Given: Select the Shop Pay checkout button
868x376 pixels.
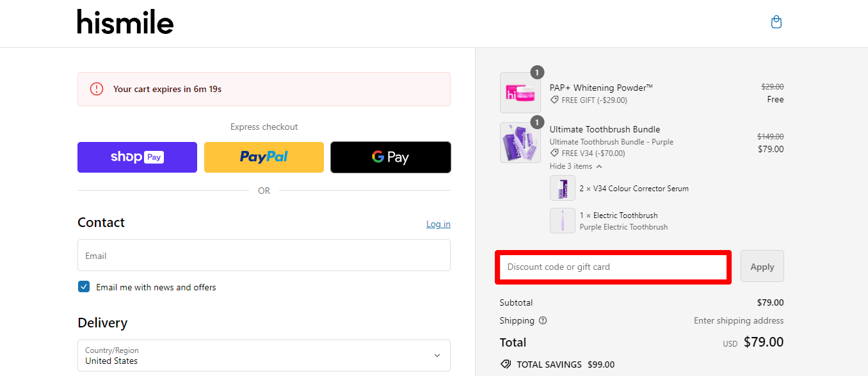Looking at the screenshot, I should [x=137, y=157].
